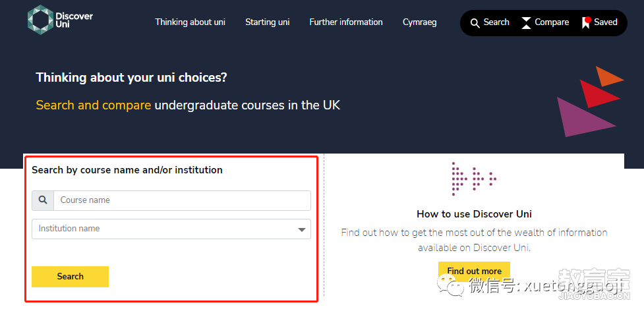Click the yellow Search button

(x=71, y=276)
